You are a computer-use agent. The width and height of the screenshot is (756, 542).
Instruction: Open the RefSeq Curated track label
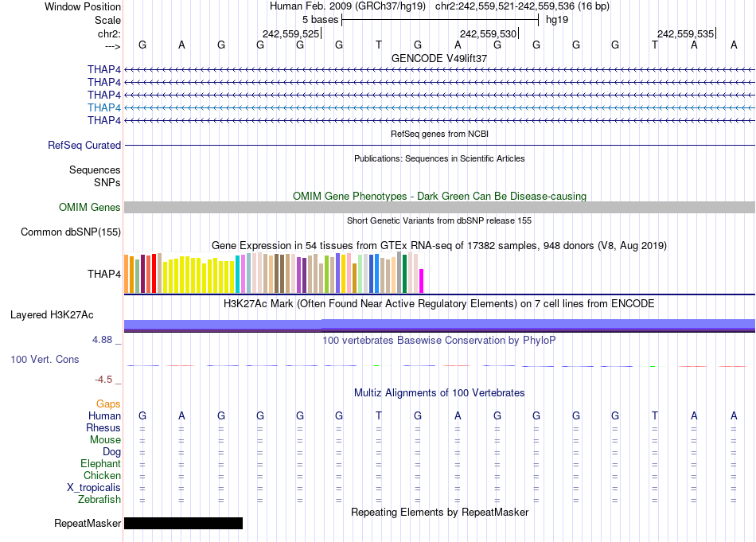point(84,145)
